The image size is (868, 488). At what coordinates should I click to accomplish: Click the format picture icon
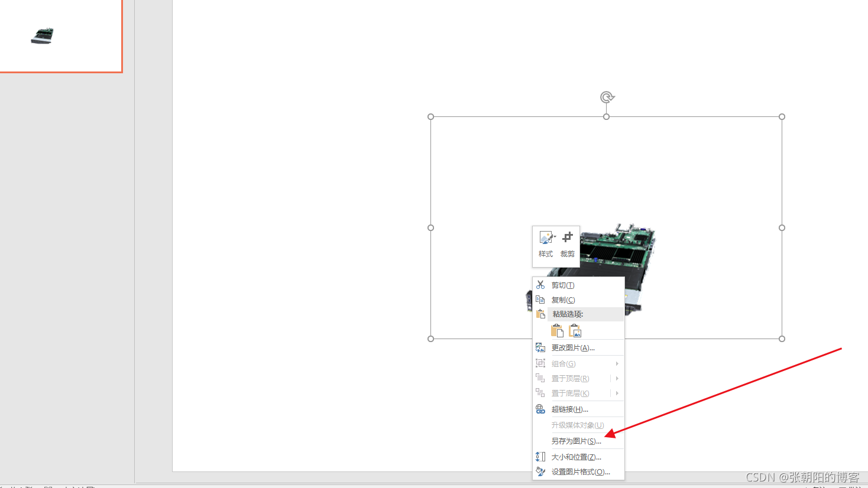tap(540, 471)
